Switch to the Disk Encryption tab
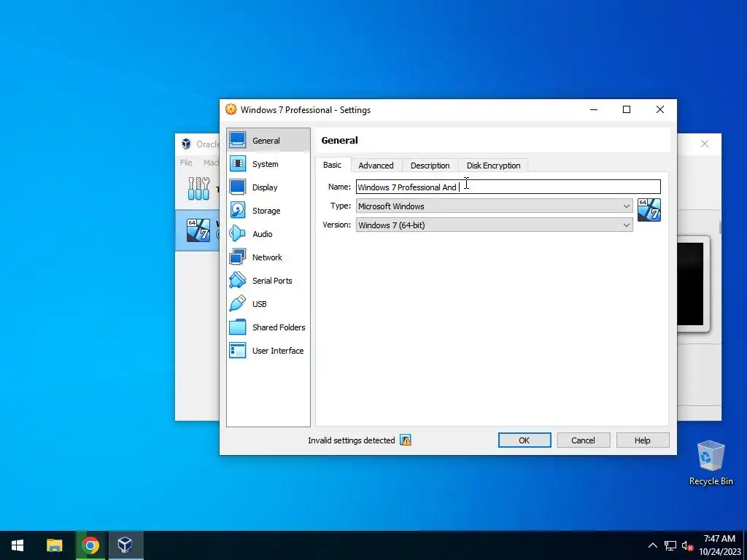747x560 pixels. 494,166
